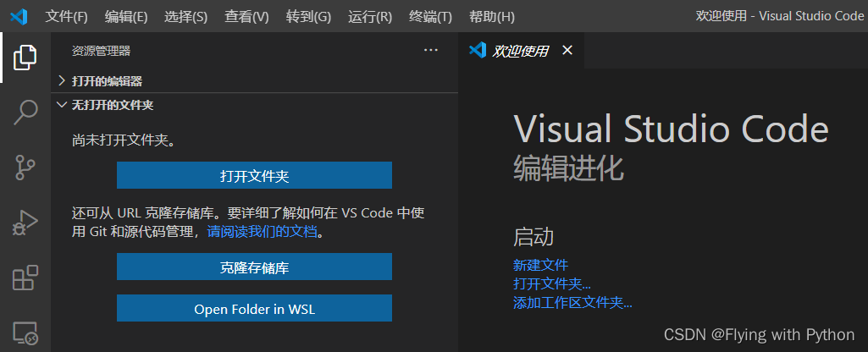Click the 打开文件夹... link under 启动

(x=552, y=284)
